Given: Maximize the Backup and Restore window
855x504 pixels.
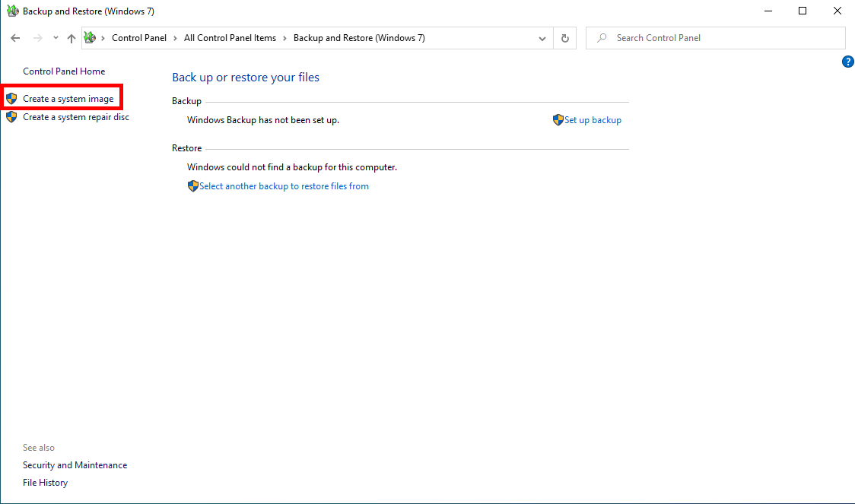Looking at the screenshot, I should pyautogui.click(x=803, y=11).
